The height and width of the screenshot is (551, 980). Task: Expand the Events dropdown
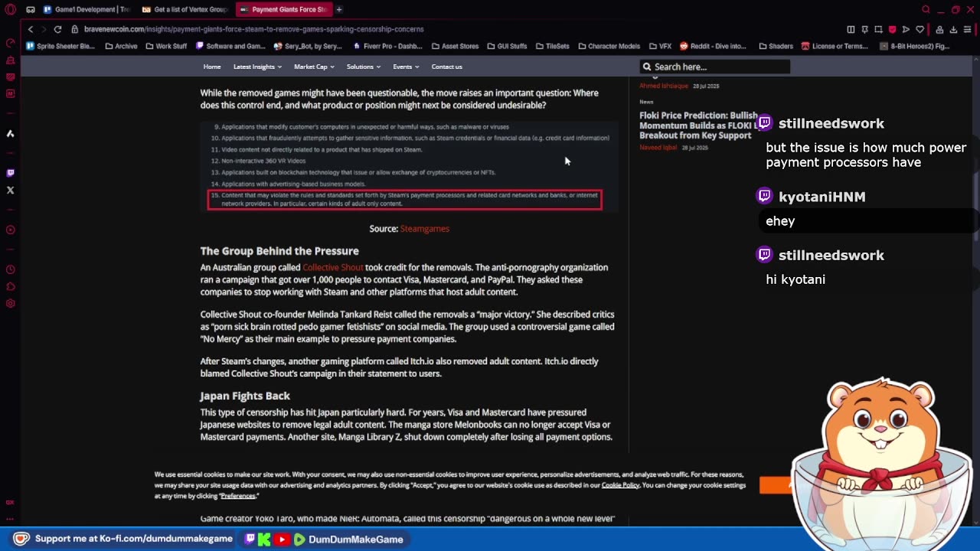click(x=406, y=67)
